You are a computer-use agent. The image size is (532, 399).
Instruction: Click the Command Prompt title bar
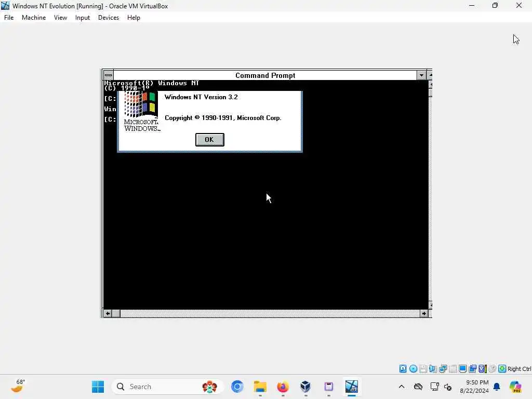[265, 75]
